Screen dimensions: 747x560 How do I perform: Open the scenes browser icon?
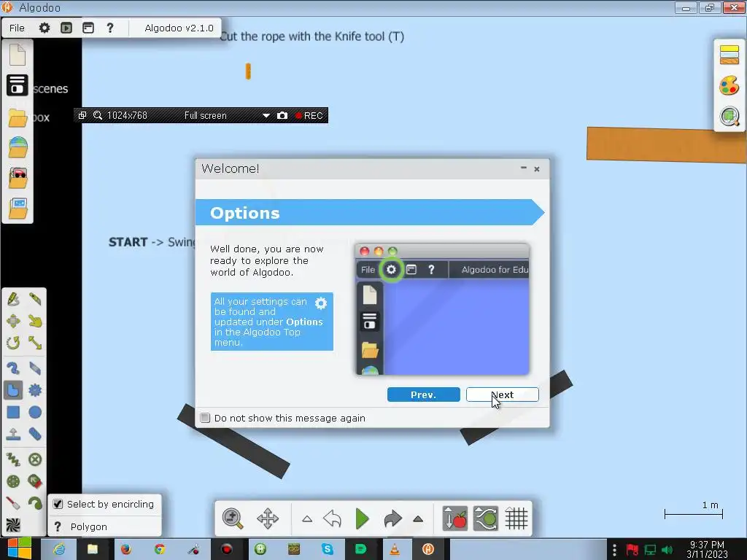pyautogui.click(x=18, y=85)
